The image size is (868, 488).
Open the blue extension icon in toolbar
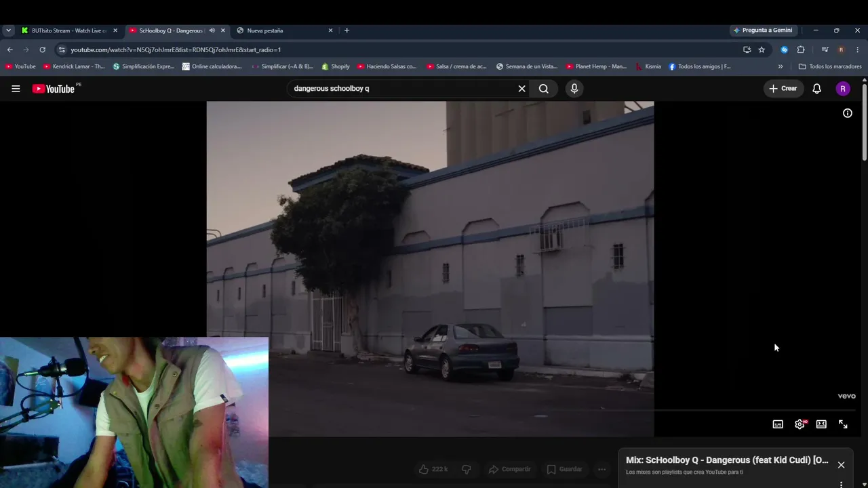pos(785,49)
